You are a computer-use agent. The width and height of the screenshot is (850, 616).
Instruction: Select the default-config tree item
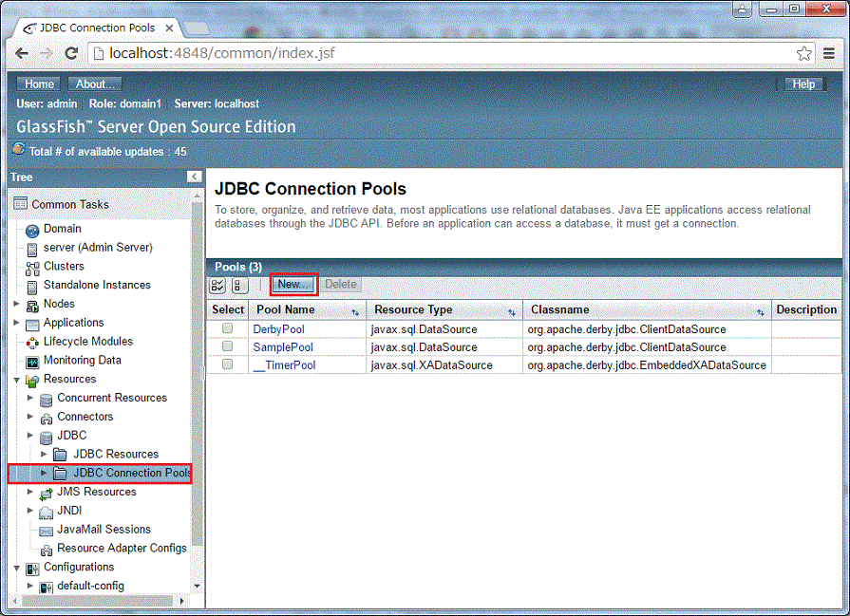(90, 586)
